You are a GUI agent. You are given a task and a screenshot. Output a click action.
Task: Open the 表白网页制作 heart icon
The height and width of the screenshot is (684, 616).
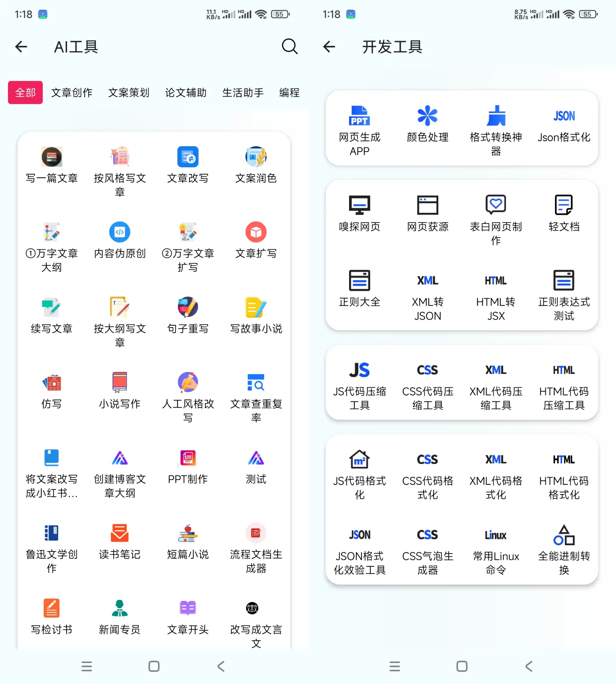tap(496, 205)
